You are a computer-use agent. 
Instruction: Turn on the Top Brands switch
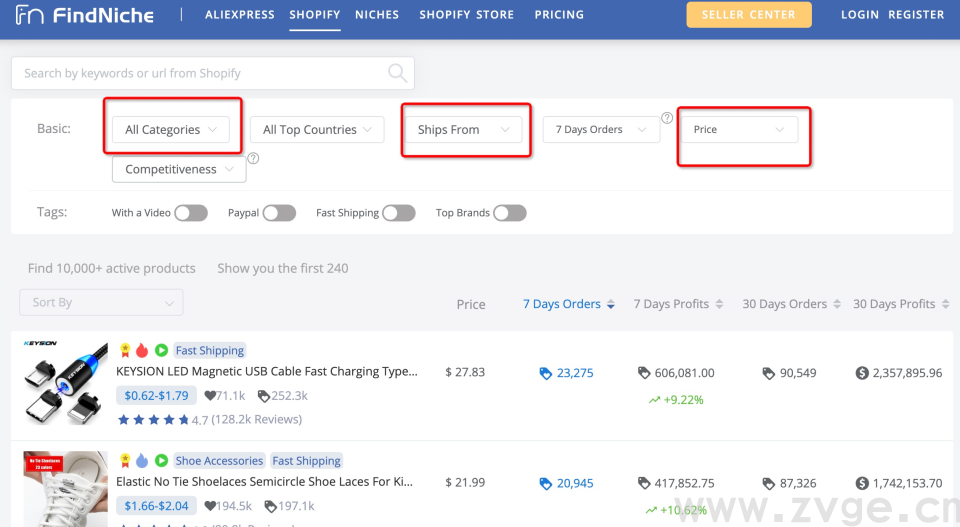point(509,213)
